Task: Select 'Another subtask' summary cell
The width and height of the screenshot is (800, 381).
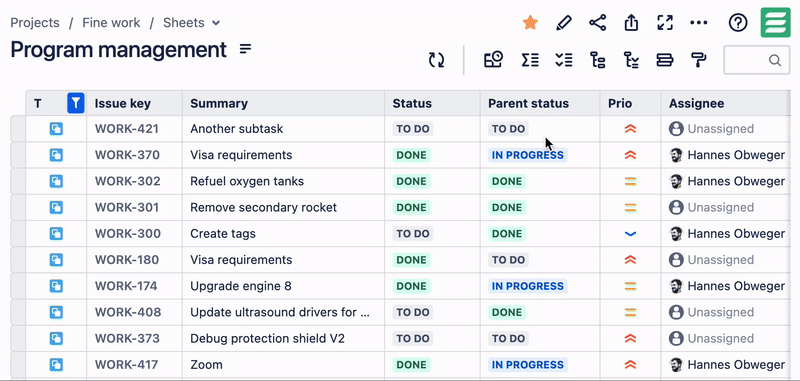Action: (283, 129)
